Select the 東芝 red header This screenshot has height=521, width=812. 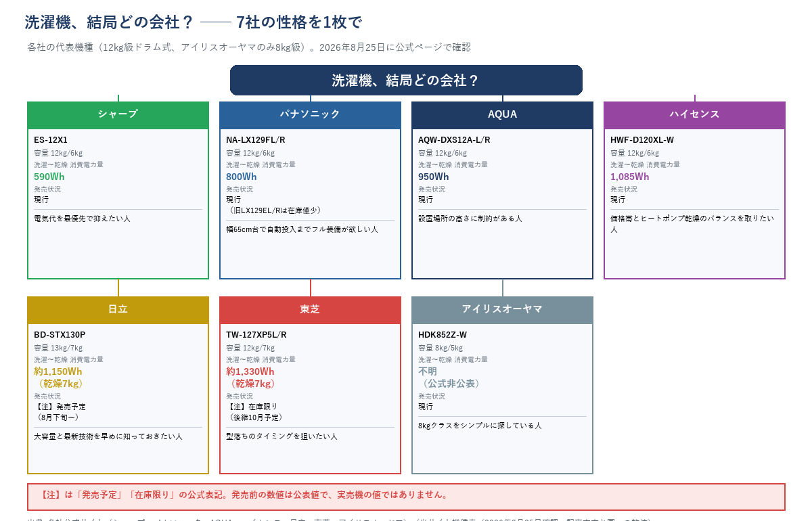[310, 310]
